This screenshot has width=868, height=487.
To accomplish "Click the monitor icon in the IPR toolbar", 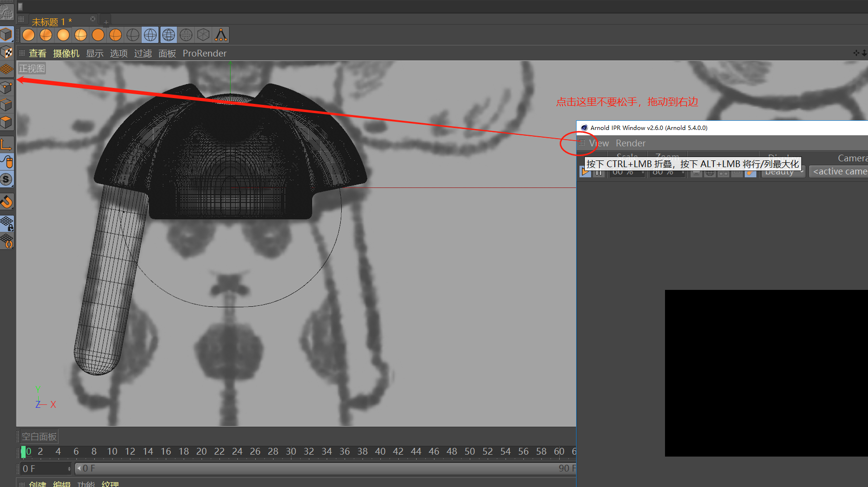I will tap(696, 172).
